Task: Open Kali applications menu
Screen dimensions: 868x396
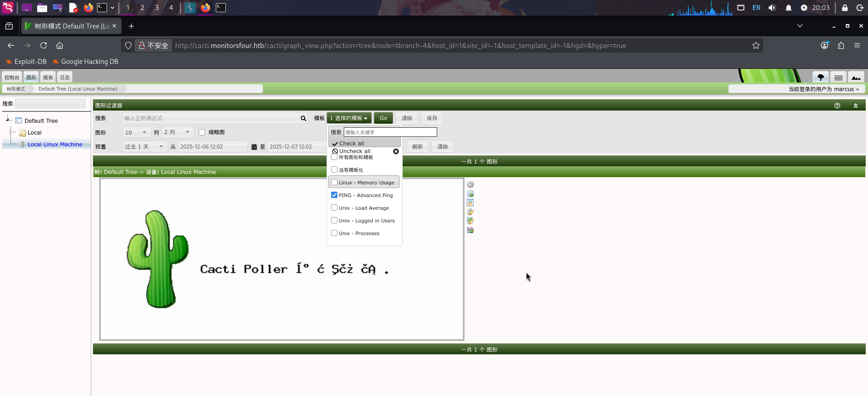Action: pos(8,8)
